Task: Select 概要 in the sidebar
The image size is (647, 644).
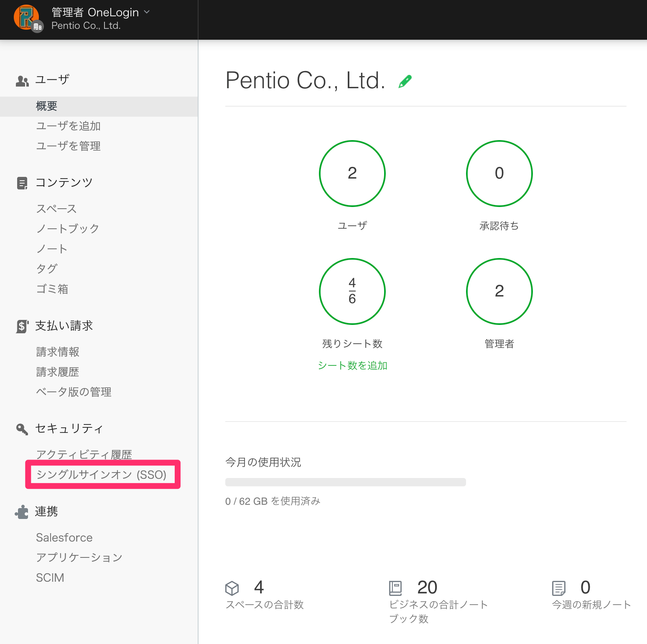Action: pyautogui.click(x=99, y=106)
